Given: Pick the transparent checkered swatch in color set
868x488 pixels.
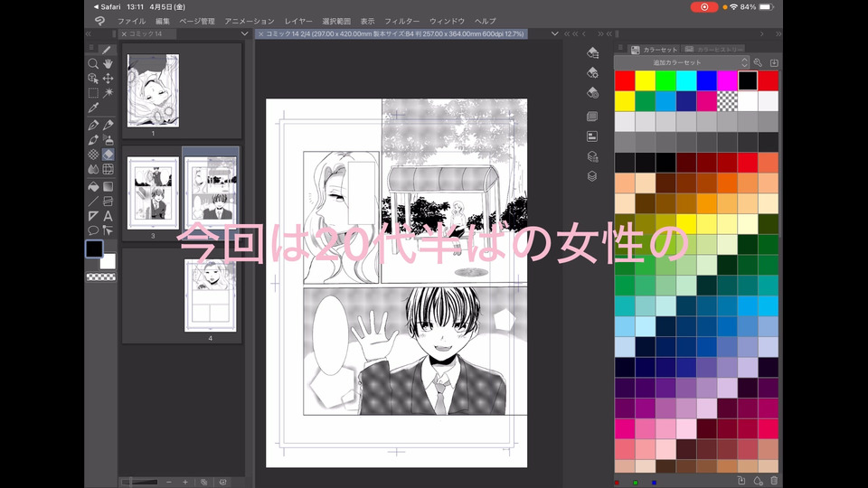Looking at the screenshot, I should click(727, 101).
